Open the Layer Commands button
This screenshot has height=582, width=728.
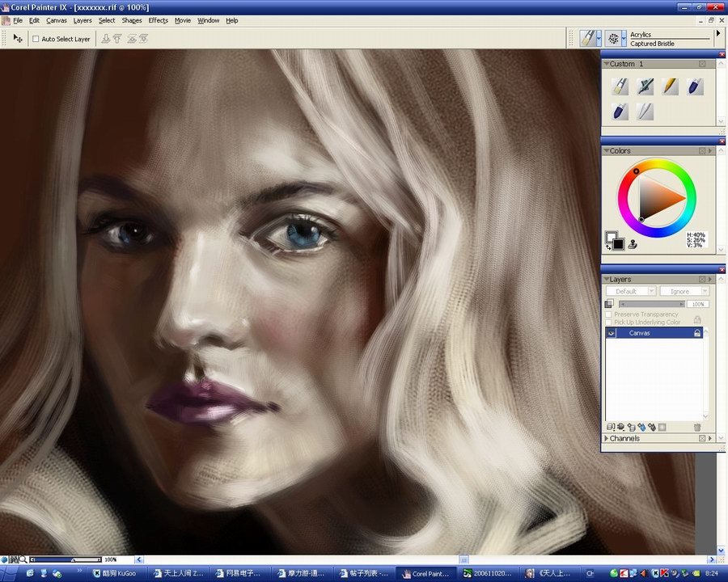pyautogui.click(x=611, y=427)
